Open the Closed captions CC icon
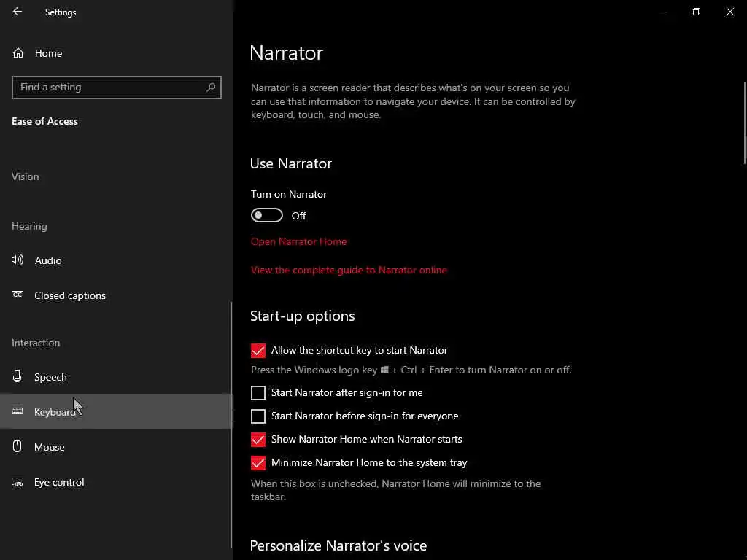The height and width of the screenshot is (560, 747). point(18,295)
